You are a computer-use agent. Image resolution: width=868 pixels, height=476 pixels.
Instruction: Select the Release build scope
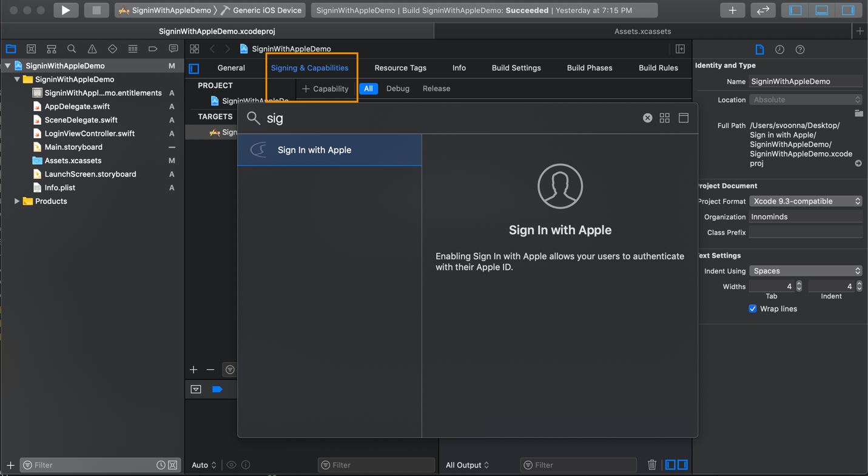436,89
